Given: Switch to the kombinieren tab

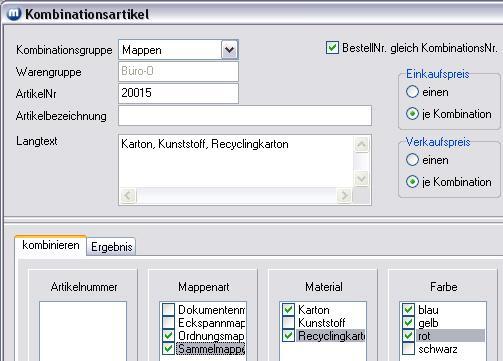Looking at the screenshot, I should point(51,245).
